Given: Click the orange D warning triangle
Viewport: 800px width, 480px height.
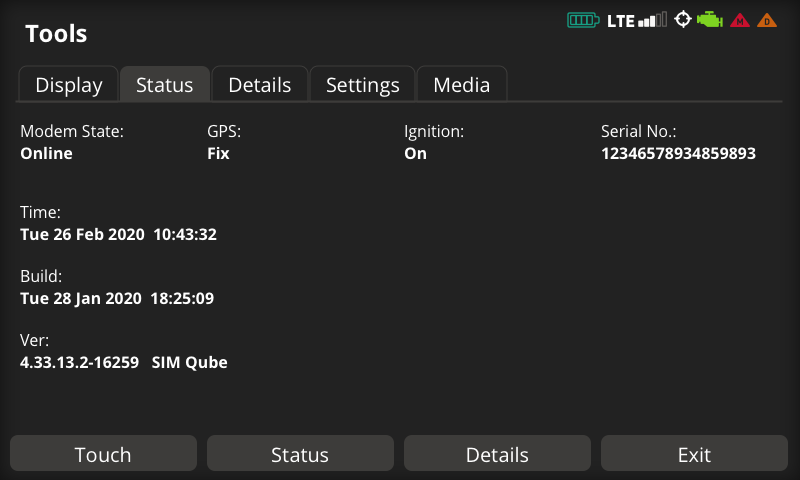Looking at the screenshot, I should [767, 20].
